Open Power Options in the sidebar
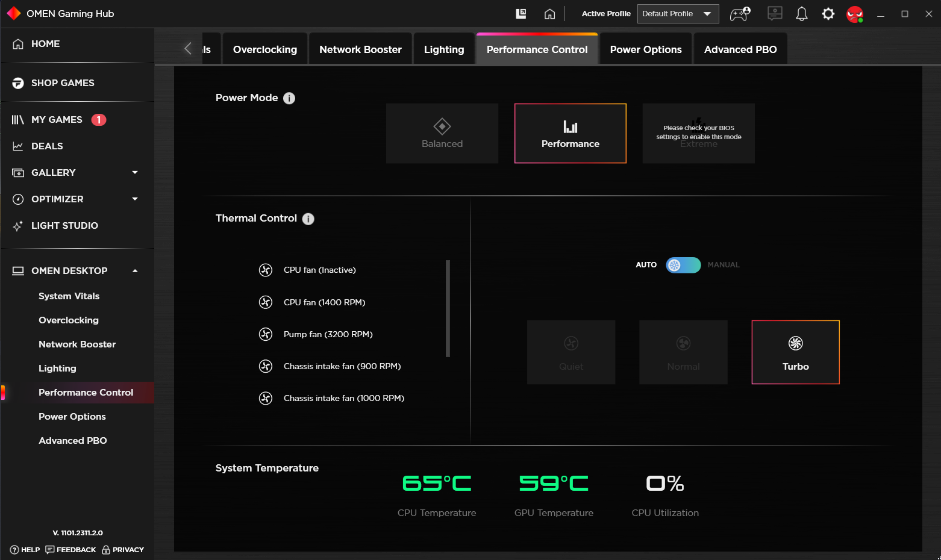Viewport: 941px width, 560px height. pyautogui.click(x=72, y=417)
